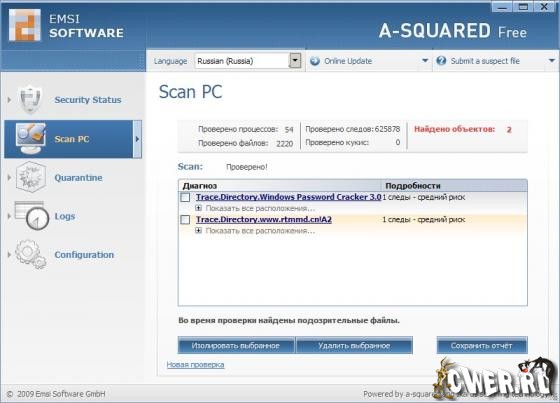
Task: Open the Quarantine hexagon icon
Action: click(x=31, y=177)
